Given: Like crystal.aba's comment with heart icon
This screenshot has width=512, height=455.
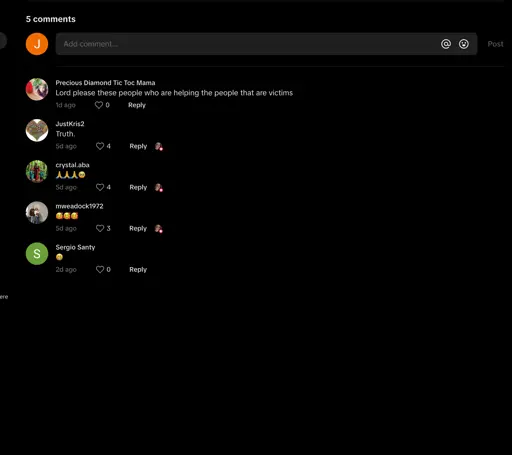Looking at the screenshot, I should (x=100, y=187).
